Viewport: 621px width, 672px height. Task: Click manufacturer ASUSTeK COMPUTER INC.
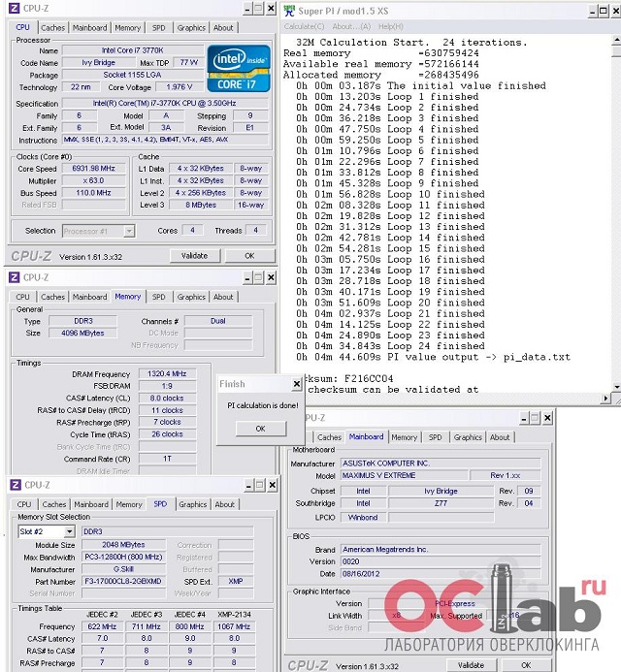[441, 464]
